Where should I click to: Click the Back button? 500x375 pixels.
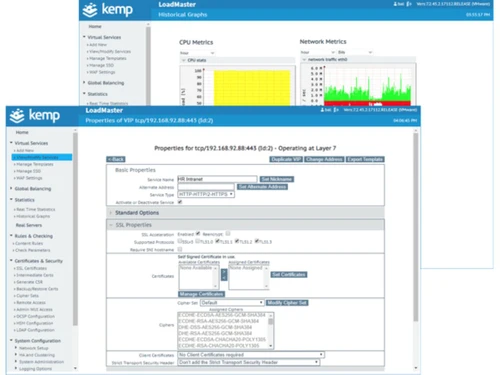point(116,159)
